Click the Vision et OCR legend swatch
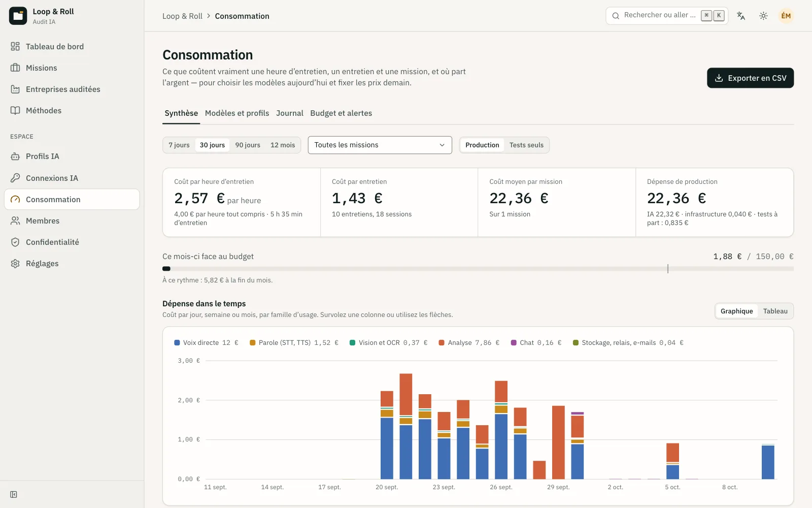The image size is (812, 508). (353, 343)
